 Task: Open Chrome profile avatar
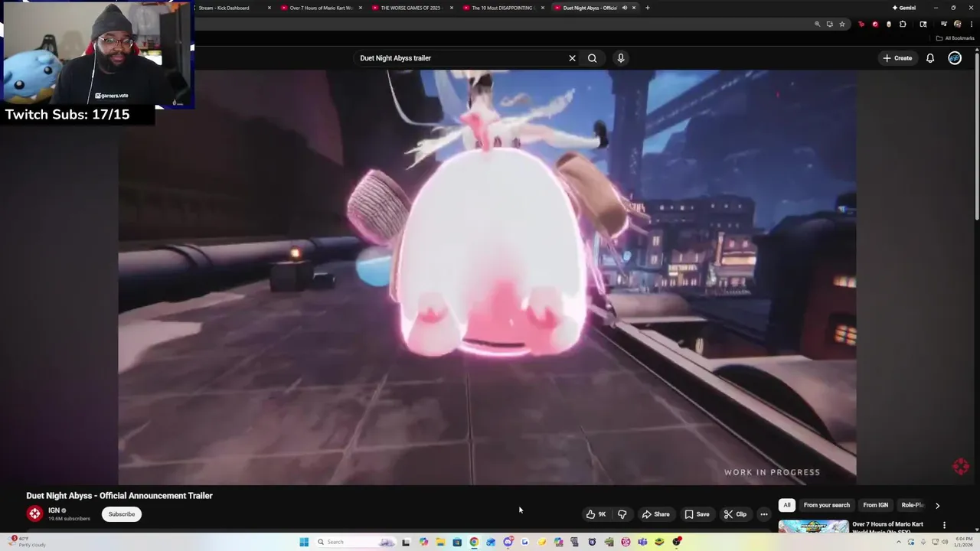click(957, 24)
